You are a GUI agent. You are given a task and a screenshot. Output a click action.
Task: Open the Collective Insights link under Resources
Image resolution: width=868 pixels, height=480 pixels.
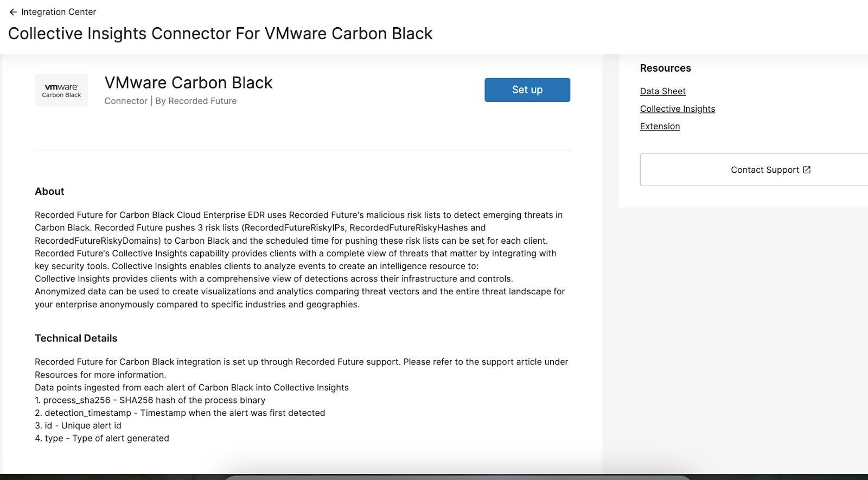click(x=677, y=109)
